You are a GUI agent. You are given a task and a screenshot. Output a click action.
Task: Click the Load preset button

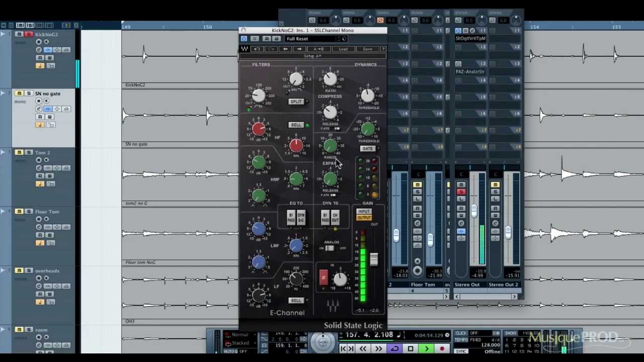pyautogui.click(x=343, y=49)
